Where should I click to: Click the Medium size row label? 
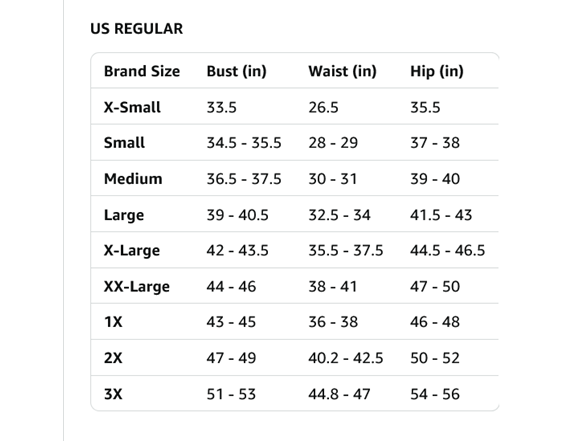133,178
